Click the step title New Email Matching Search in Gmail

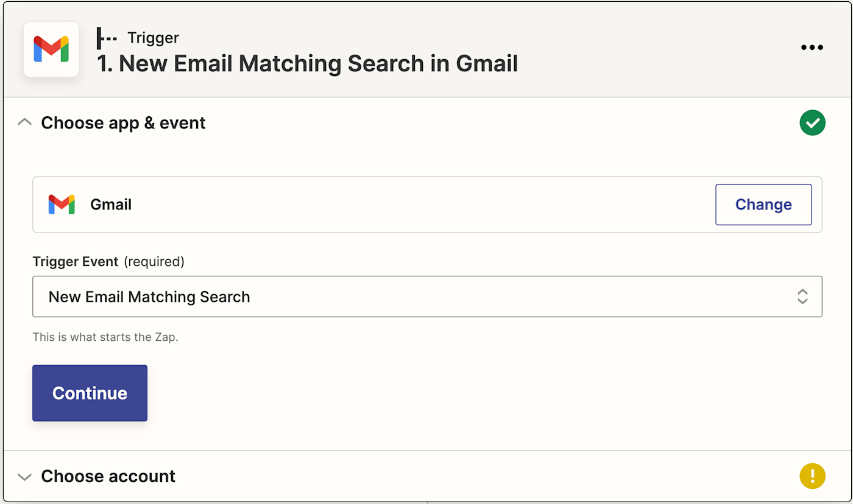307,64
